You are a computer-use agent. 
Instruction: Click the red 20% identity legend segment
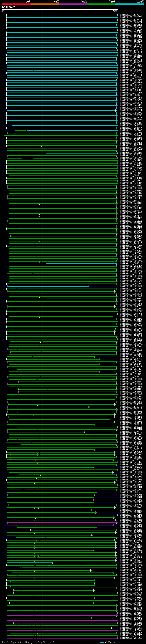(x=16, y=4)
